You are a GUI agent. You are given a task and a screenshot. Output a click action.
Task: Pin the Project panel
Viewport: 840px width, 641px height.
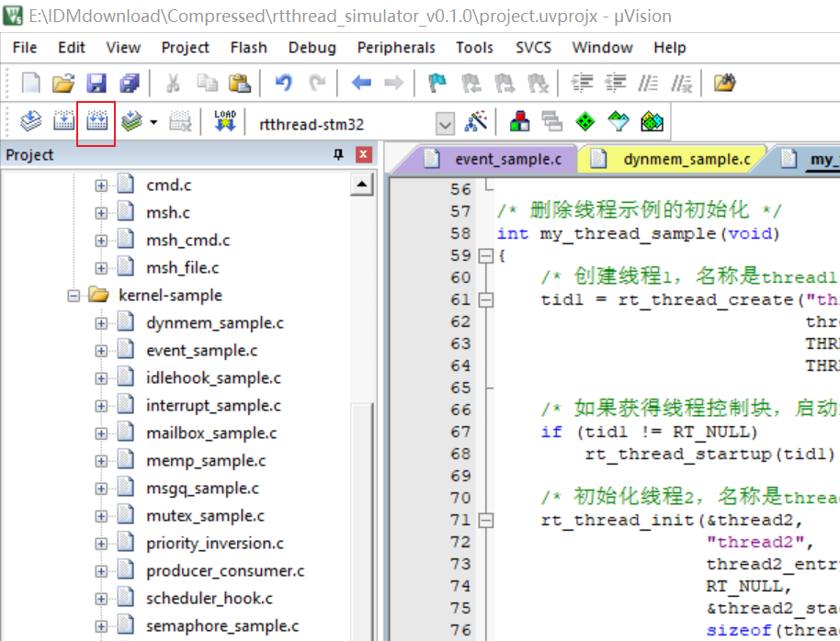[338, 155]
